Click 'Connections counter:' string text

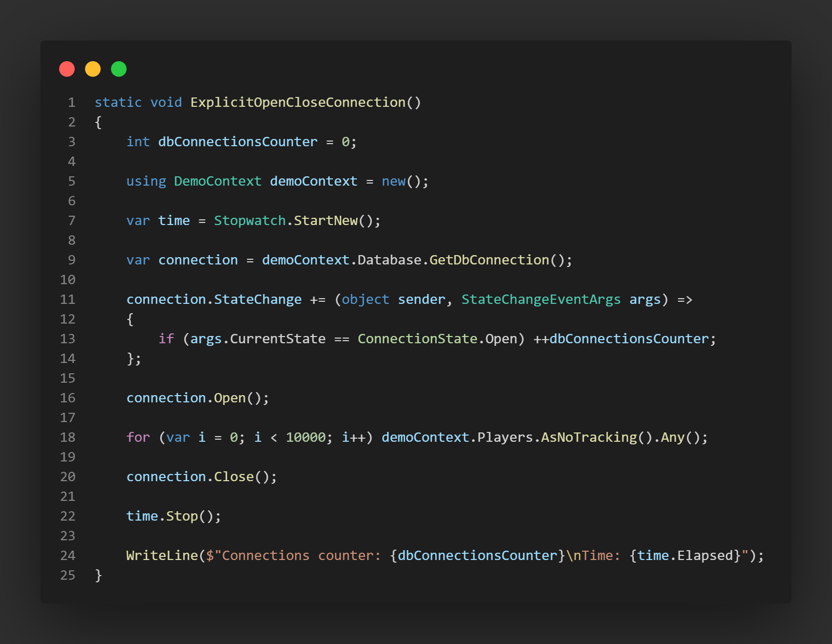302,556
